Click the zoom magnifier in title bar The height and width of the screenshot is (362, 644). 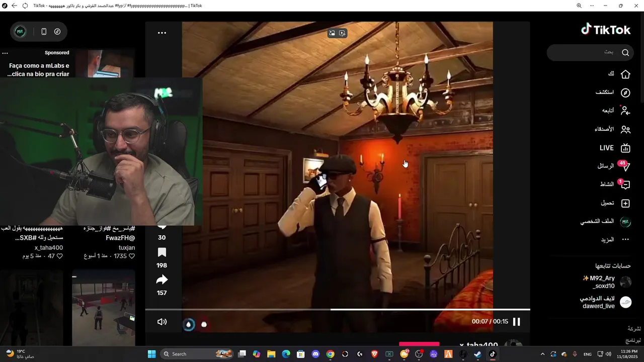[579, 6]
